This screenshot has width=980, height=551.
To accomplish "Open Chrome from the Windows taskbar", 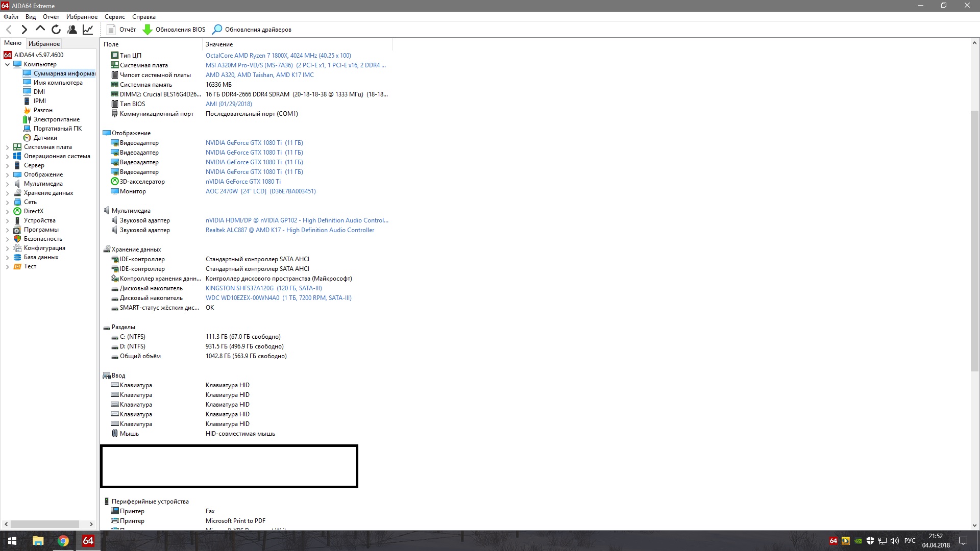I will (63, 541).
